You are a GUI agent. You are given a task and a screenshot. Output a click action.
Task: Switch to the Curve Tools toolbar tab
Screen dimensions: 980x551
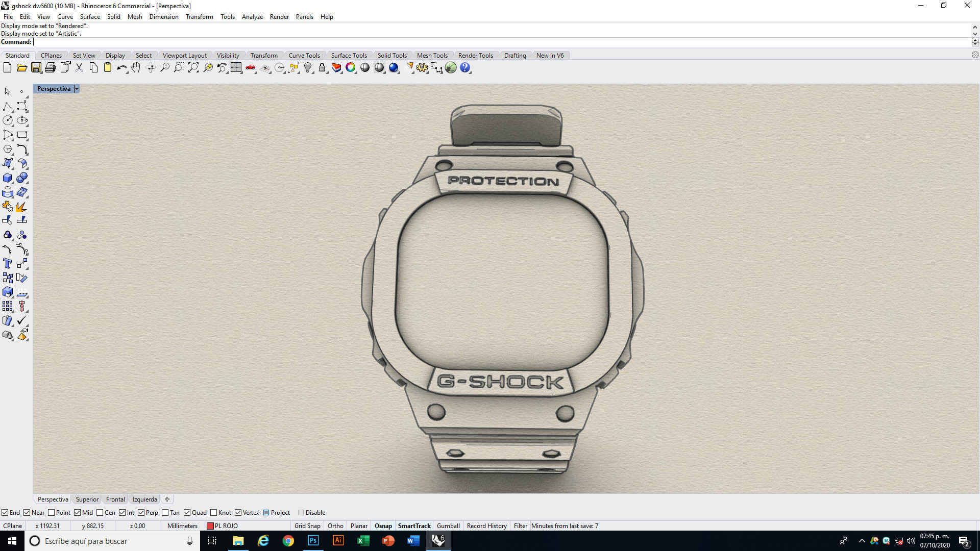(x=304, y=55)
